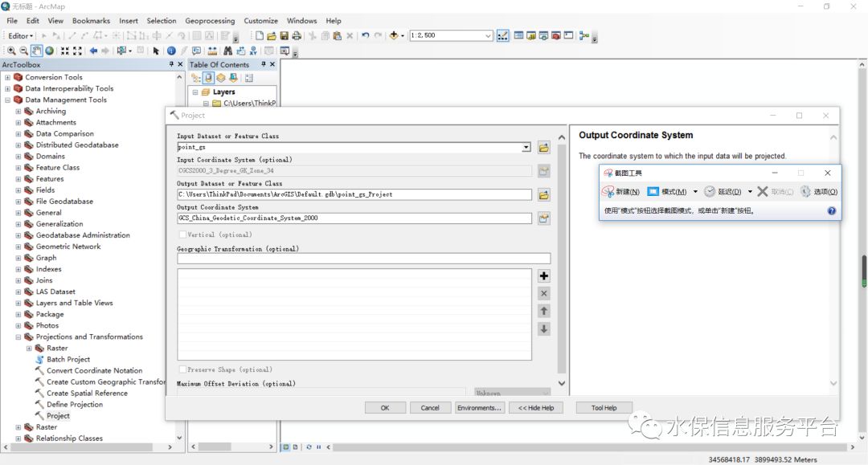868x465 pixels.
Task: Open the Selection menu
Action: [161, 20]
